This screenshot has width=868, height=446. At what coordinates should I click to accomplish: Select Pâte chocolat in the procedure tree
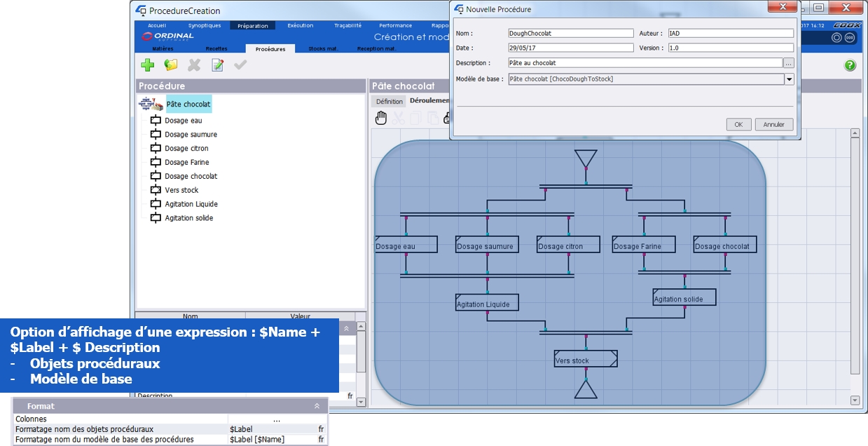click(x=188, y=104)
